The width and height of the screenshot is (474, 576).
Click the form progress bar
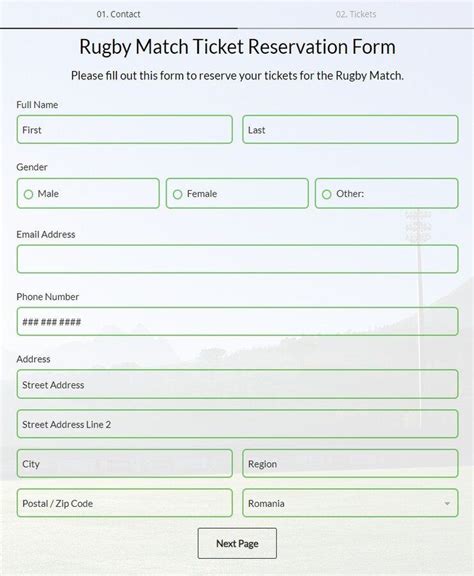tap(237, 28)
